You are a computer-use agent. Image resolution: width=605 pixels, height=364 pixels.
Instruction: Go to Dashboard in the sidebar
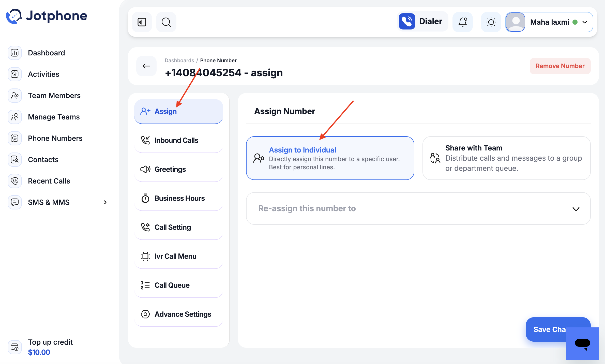47,53
